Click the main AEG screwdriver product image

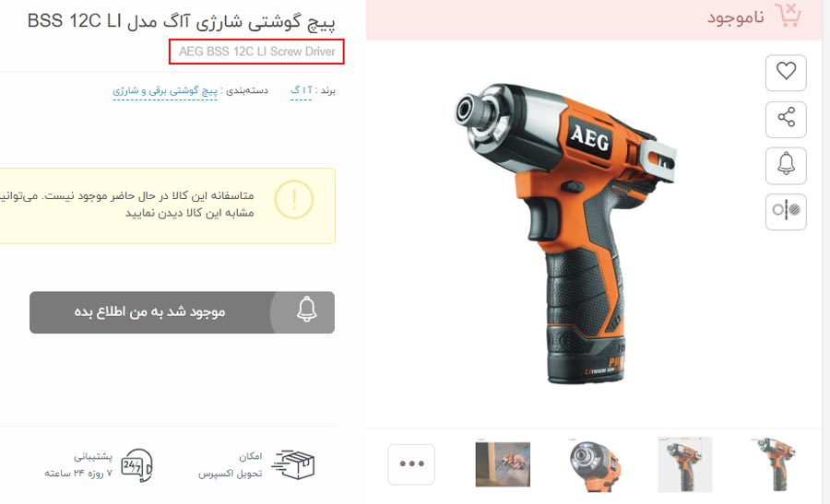tap(563, 233)
